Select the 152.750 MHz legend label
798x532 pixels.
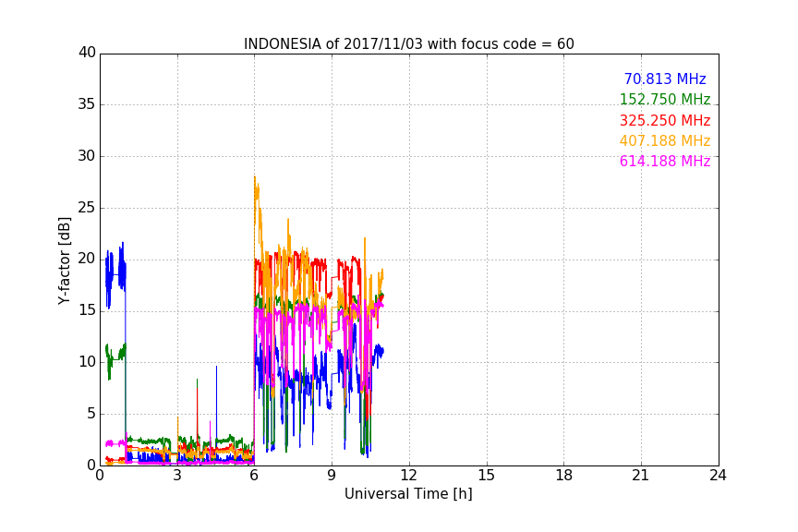[665, 99]
